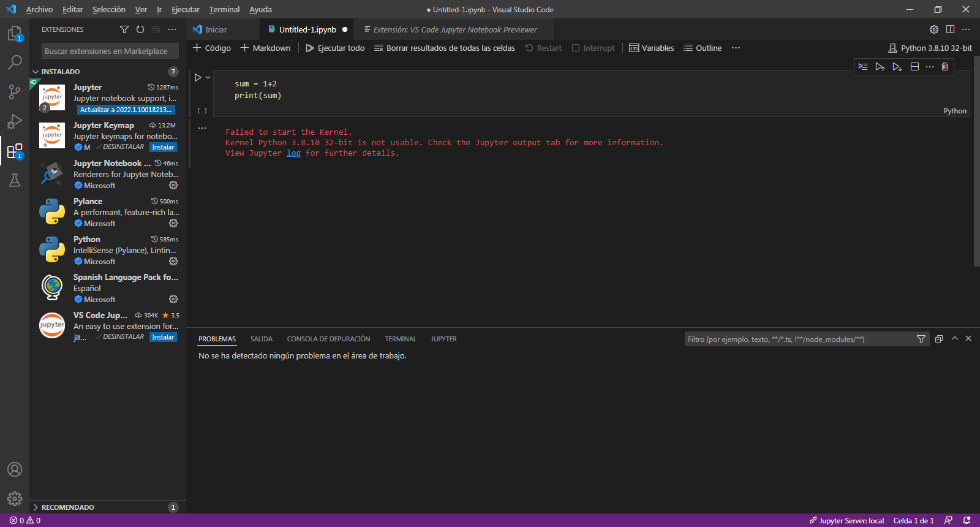Switch to the SALIDA panel tab
This screenshot has width=980, height=527.
pos(262,339)
